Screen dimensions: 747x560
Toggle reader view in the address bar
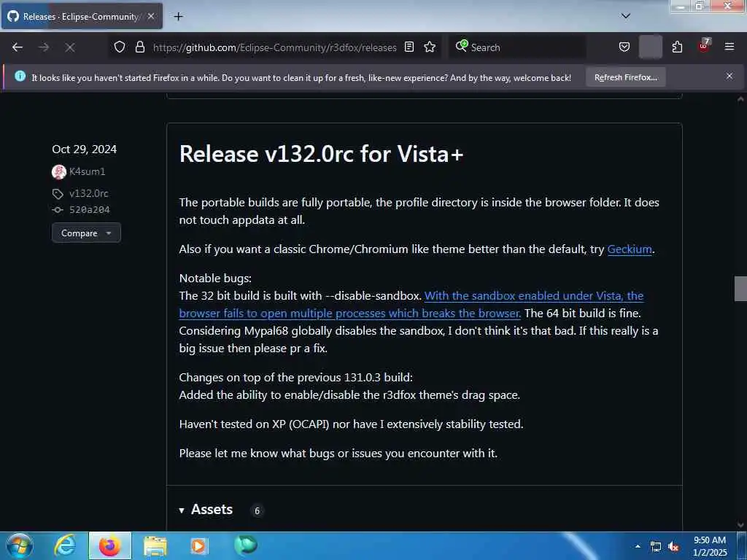click(x=409, y=47)
